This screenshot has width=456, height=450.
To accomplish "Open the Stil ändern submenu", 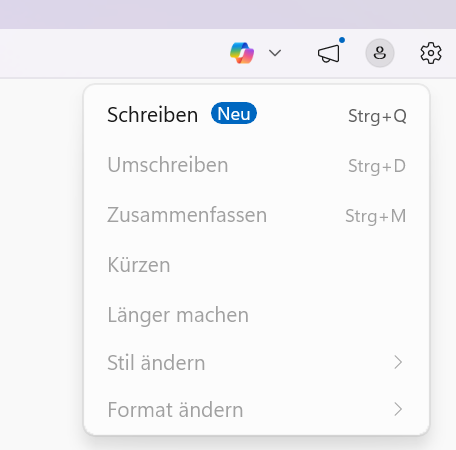I will pyautogui.click(x=256, y=362).
